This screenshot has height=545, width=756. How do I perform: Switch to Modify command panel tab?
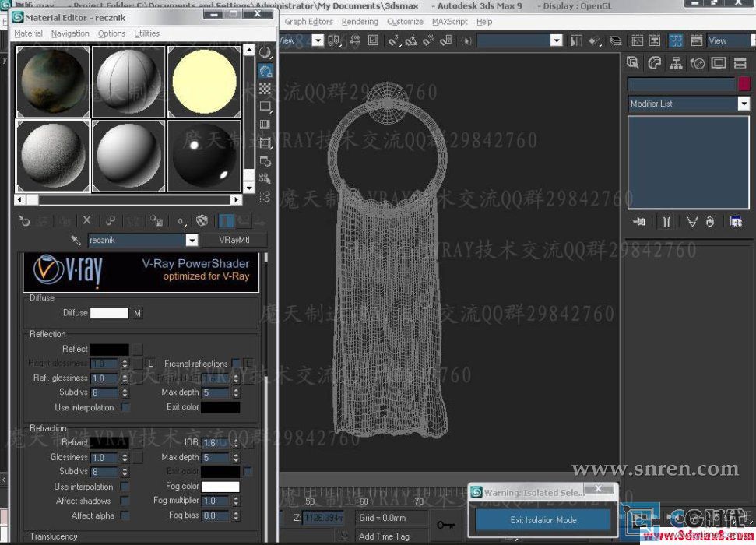point(654,63)
